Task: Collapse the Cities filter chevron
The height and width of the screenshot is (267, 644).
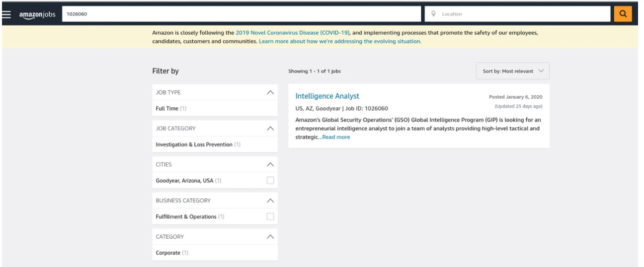Action: (270, 164)
